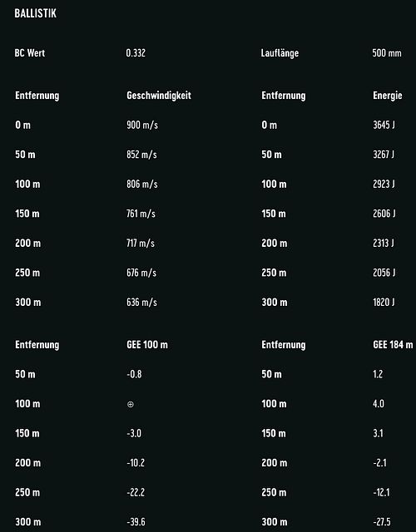This screenshot has width=416, height=532.
Task: Select muzzle velocity 900 m/s
Action: [x=142, y=125]
